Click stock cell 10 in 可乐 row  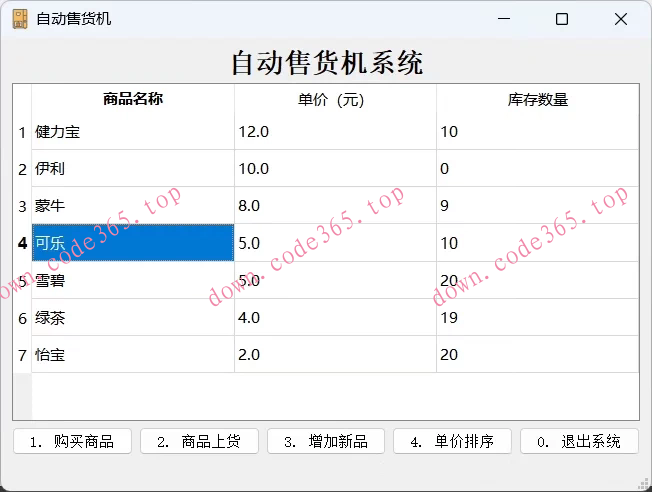pyautogui.click(x=538, y=243)
